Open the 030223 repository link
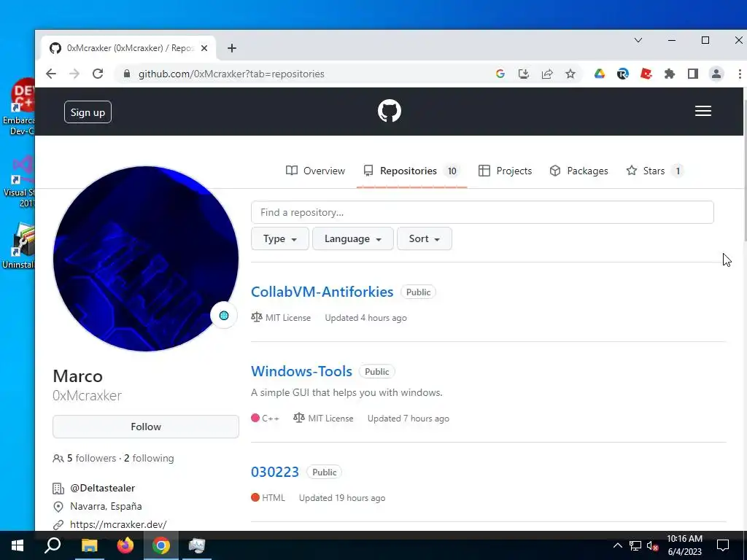 tap(275, 472)
